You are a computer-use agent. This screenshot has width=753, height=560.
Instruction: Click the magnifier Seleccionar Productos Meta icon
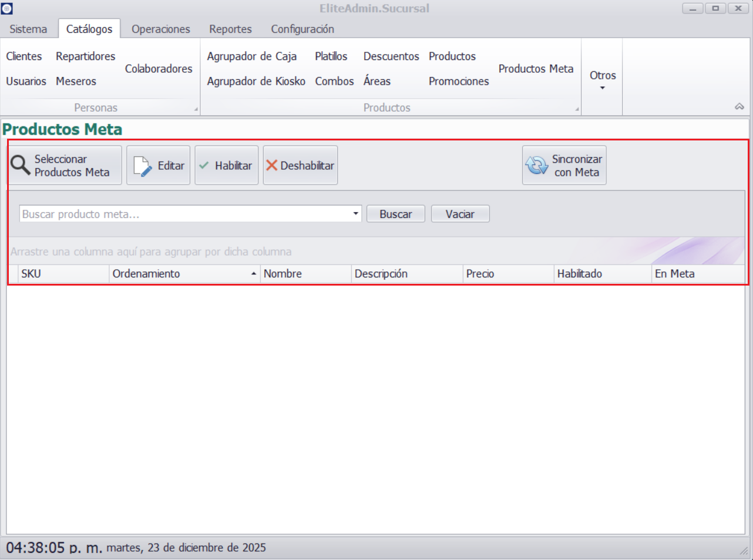click(x=21, y=165)
